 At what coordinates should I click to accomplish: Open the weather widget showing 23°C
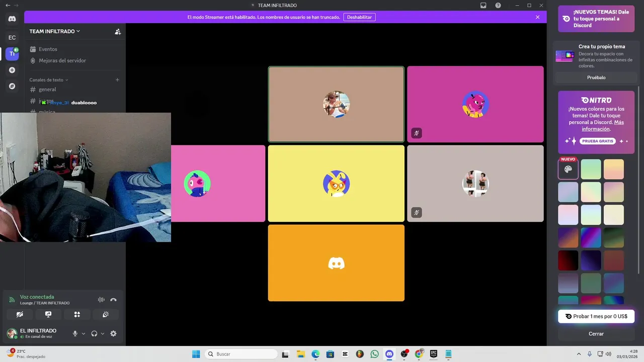tap(25, 354)
